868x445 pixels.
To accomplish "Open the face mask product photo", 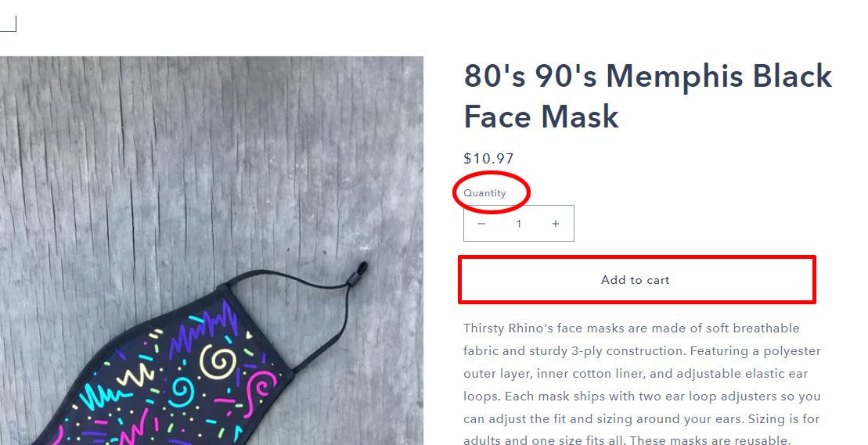I will [x=211, y=250].
